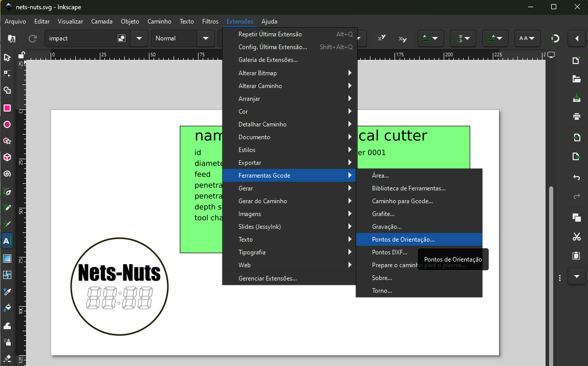Open the font family dropdown arrow
Screen dimensions: 588x366
139,38
